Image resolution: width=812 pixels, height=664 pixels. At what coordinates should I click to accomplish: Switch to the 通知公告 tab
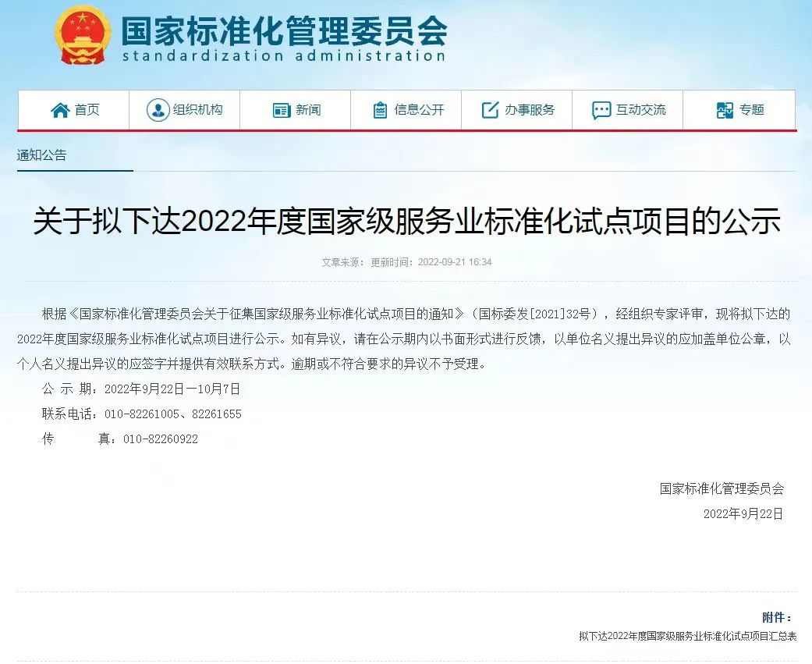click(x=41, y=154)
